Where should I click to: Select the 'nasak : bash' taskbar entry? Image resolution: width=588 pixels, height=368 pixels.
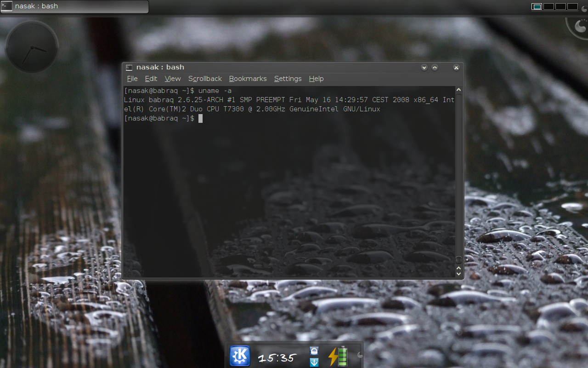(x=75, y=6)
